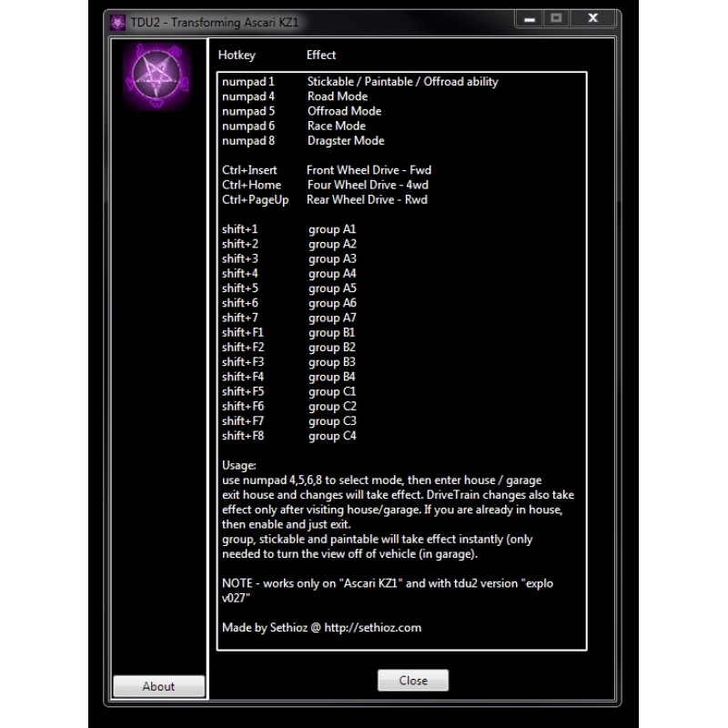Click the 'group A1' text

pyautogui.click(x=332, y=230)
